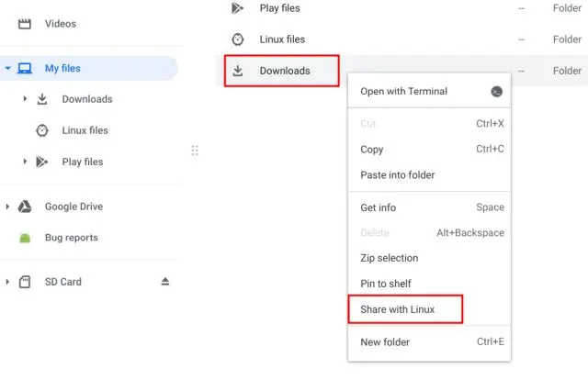Image resolution: width=588 pixels, height=380 pixels.
Task: Expand the Play files sidebar folder
Action: click(x=26, y=162)
